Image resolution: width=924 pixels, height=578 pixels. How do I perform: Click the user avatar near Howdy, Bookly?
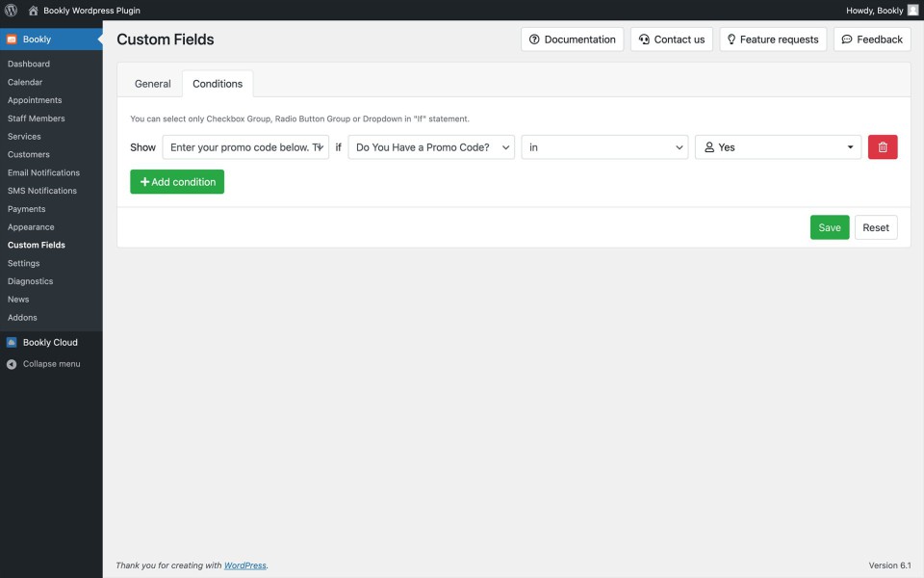[x=912, y=11]
